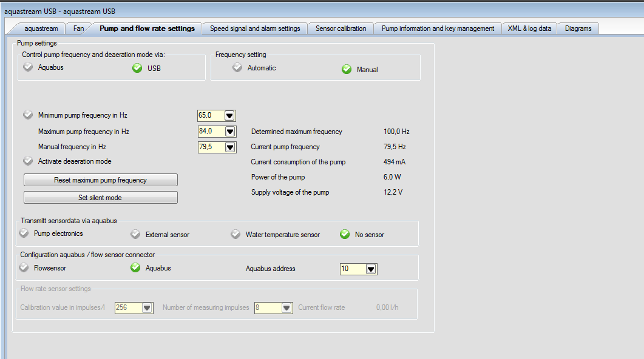644x359 pixels.
Task: Open manual frequency dropdown arrow
Action: pos(230,147)
